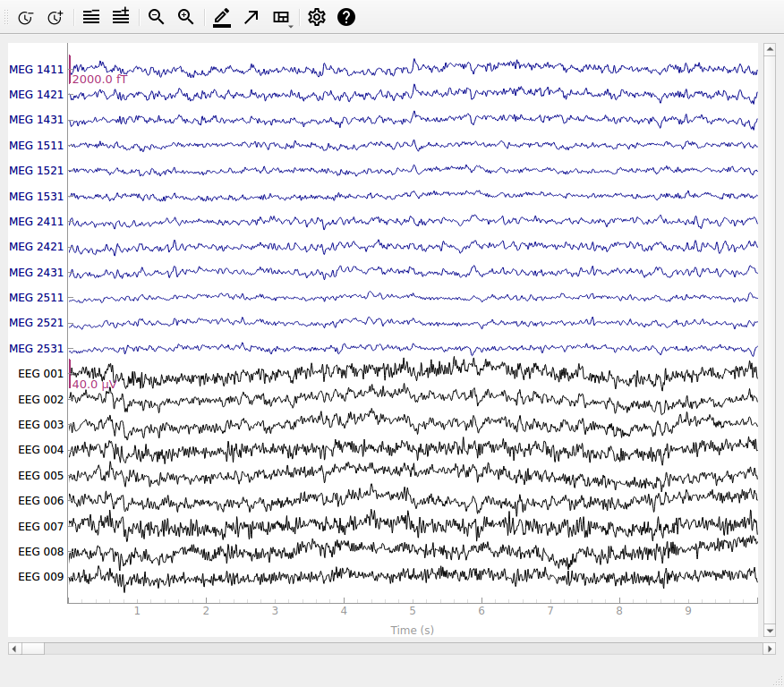Screen dimensions: 784x687
Task: Click the vertical scrollbar up arrow
Action: 770,49
